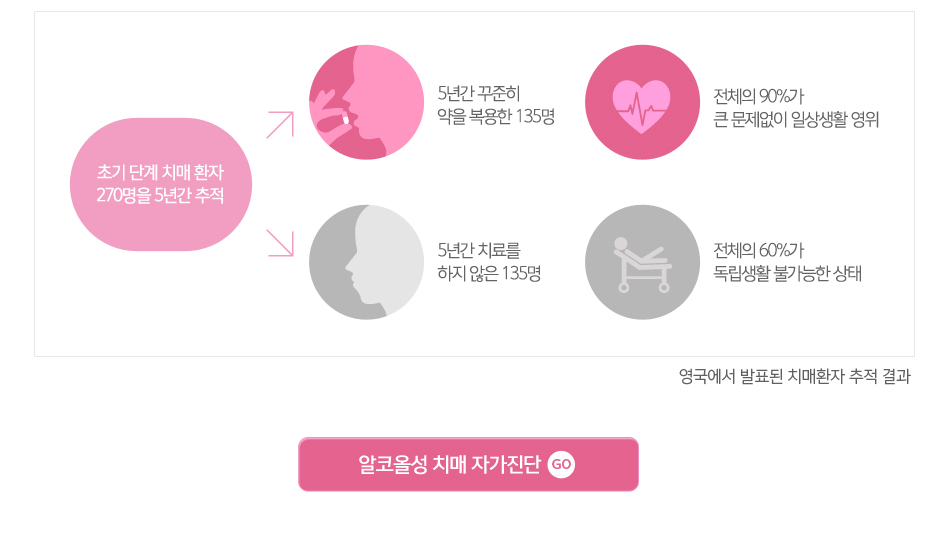Click the 270명을 5년간 추적 line
Image resolution: width=939 pixels, height=554 pixels.
(x=160, y=195)
